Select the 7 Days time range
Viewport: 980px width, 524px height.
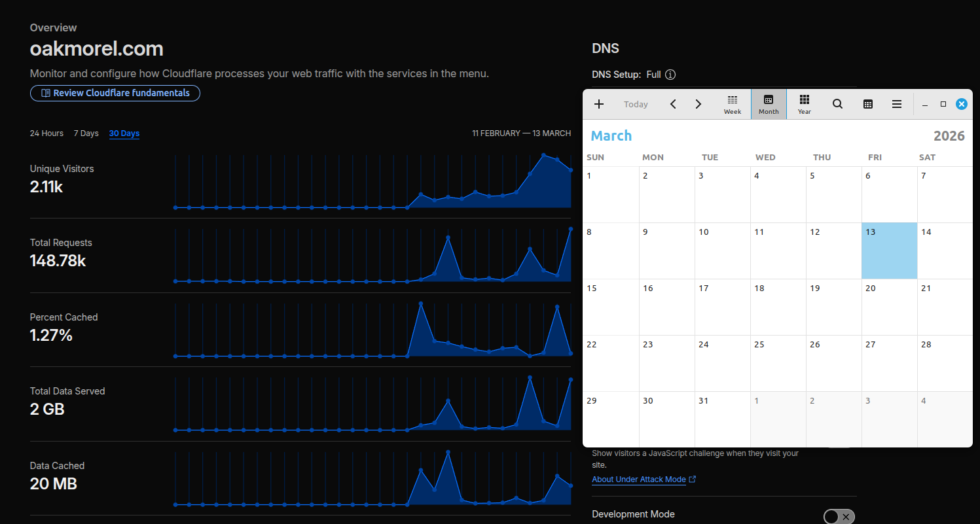[x=86, y=133]
